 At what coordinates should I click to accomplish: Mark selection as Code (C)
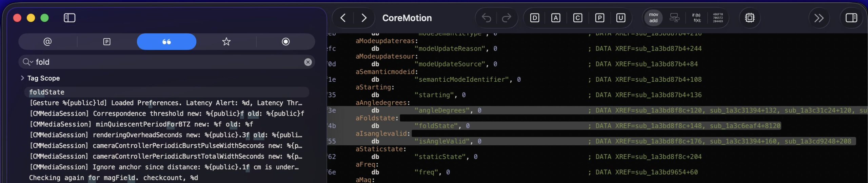click(578, 18)
